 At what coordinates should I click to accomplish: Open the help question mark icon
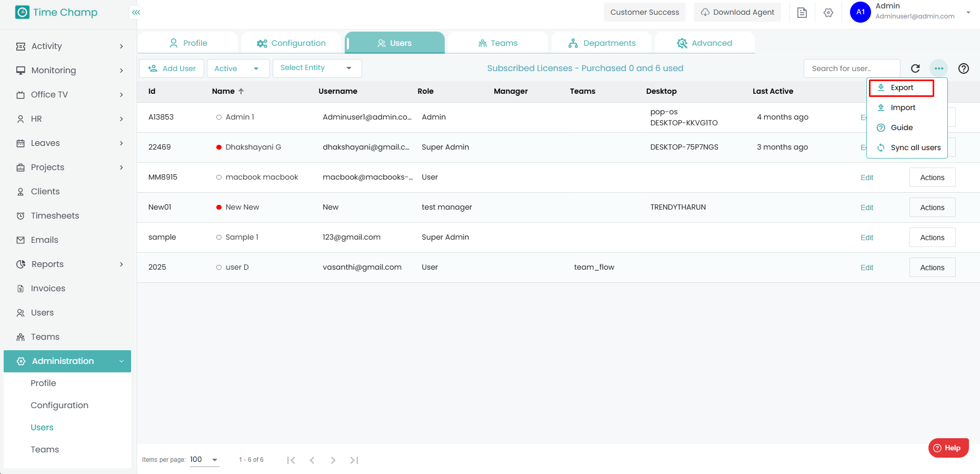click(x=964, y=68)
